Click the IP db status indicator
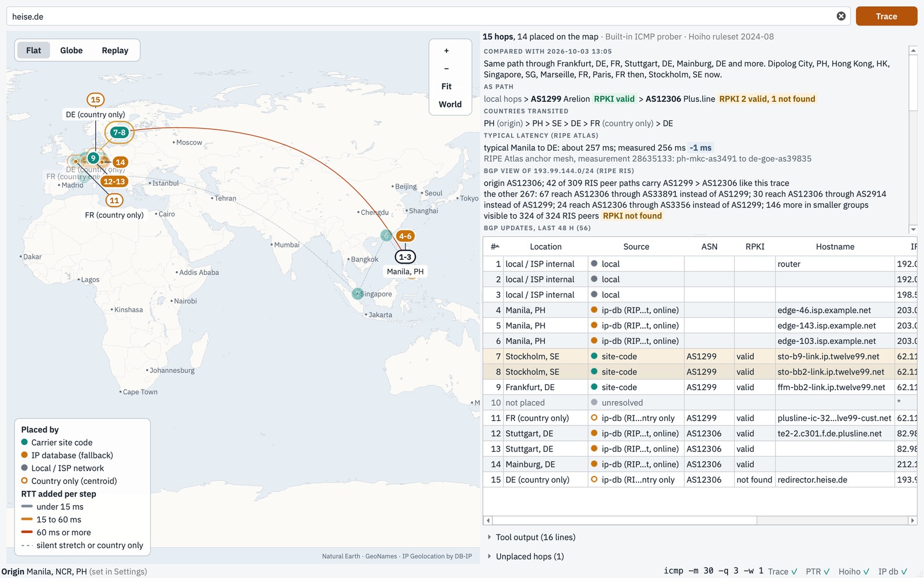This screenshot has width=924, height=578. (x=893, y=571)
